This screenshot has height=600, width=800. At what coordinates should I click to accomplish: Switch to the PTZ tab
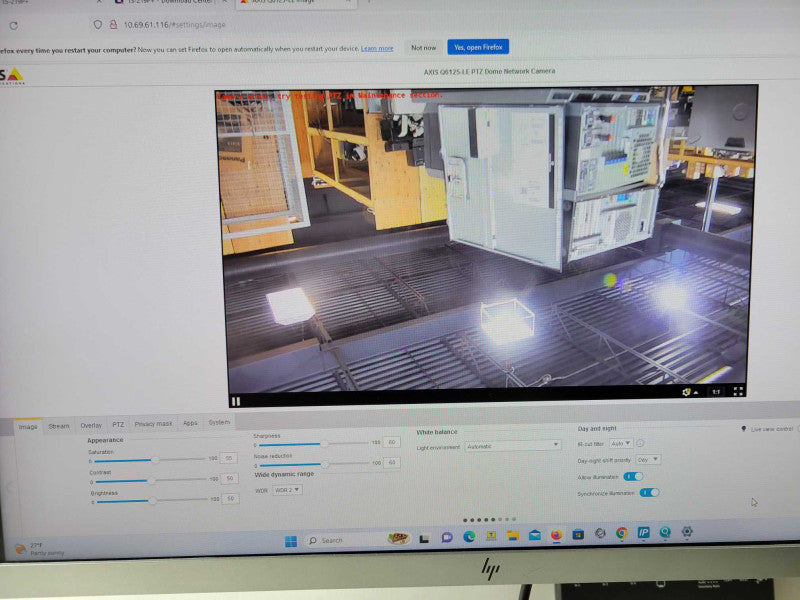pos(118,424)
